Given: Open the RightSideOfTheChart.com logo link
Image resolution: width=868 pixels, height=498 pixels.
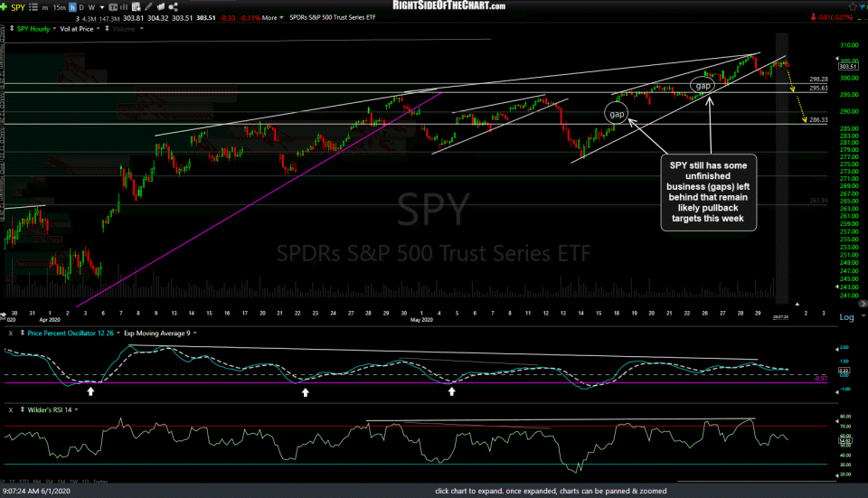Looking at the screenshot, I should pos(449,5).
